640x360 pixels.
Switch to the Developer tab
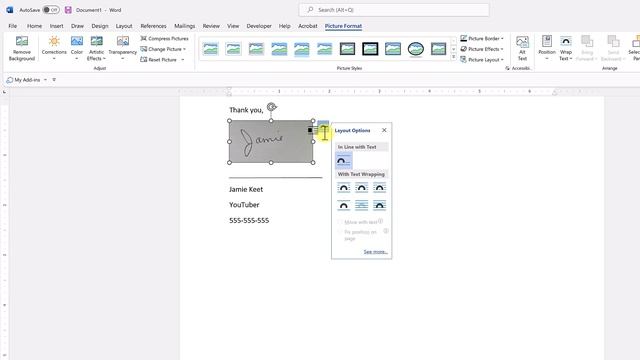[259, 26]
